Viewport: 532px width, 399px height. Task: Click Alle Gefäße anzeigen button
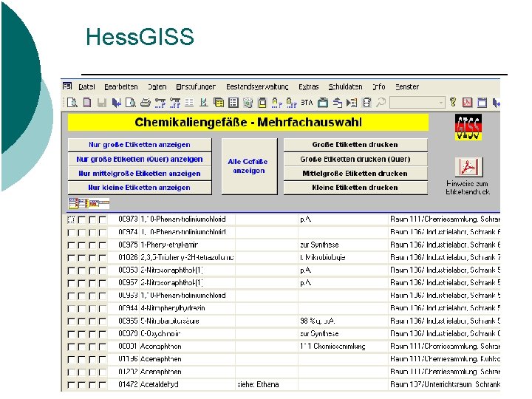click(250, 166)
